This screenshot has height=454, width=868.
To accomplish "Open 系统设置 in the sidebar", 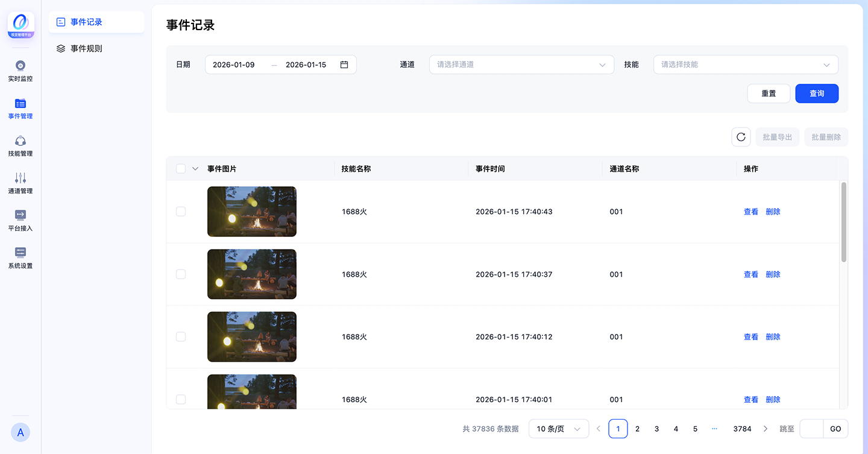I will [x=20, y=257].
